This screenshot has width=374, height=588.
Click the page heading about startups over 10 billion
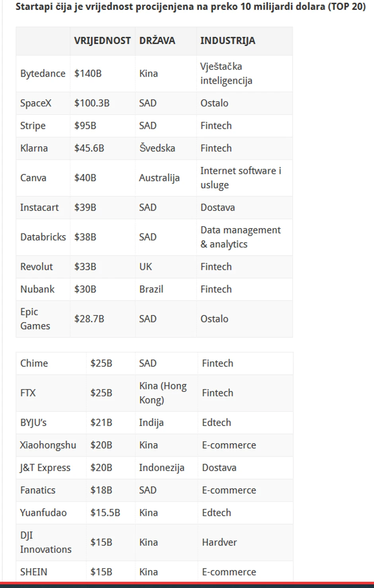coord(190,7)
